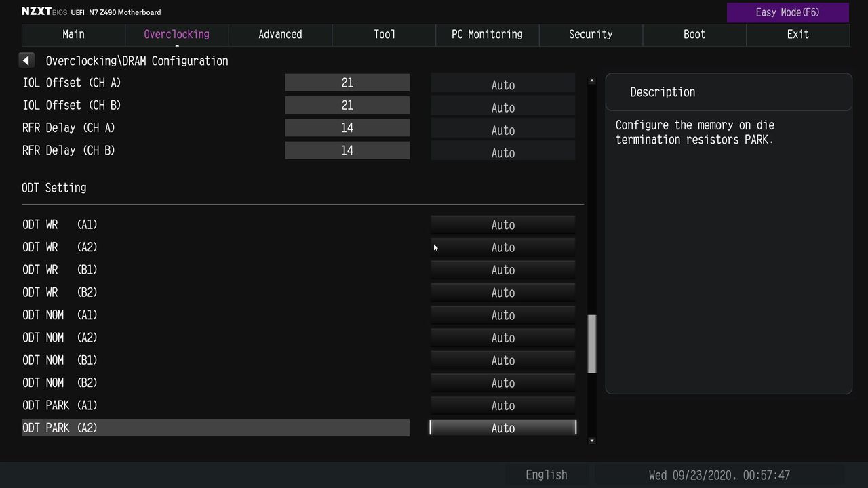Open ODT PARK (A1) Auto dropdown
The image size is (868, 488).
click(x=503, y=405)
